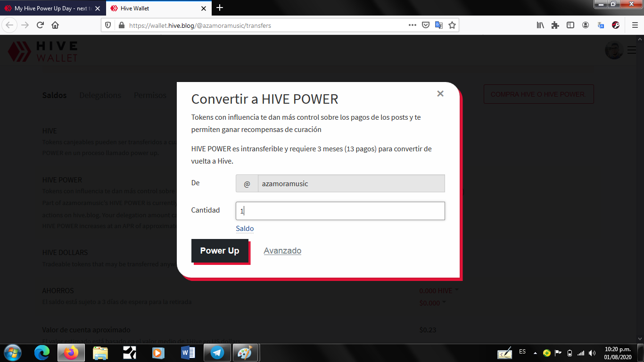644x362 pixels.
Task: Close the Hive Wallet tab
Action: pyautogui.click(x=204, y=8)
